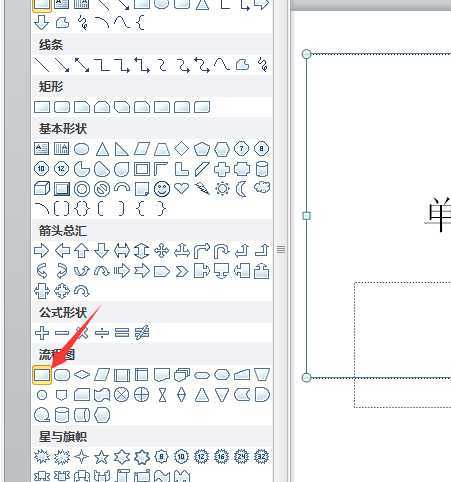
Task: Pick the Not Equal equation shape
Action: (142, 333)
